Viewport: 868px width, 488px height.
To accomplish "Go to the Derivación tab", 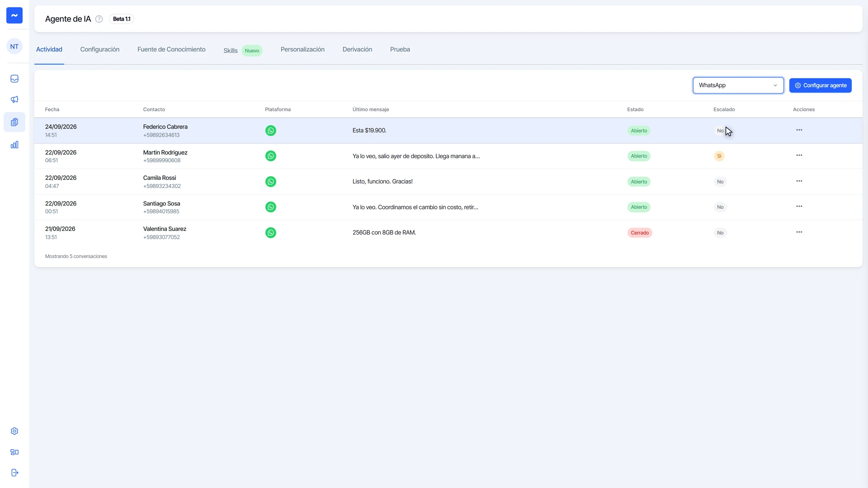I will point(357,49).
